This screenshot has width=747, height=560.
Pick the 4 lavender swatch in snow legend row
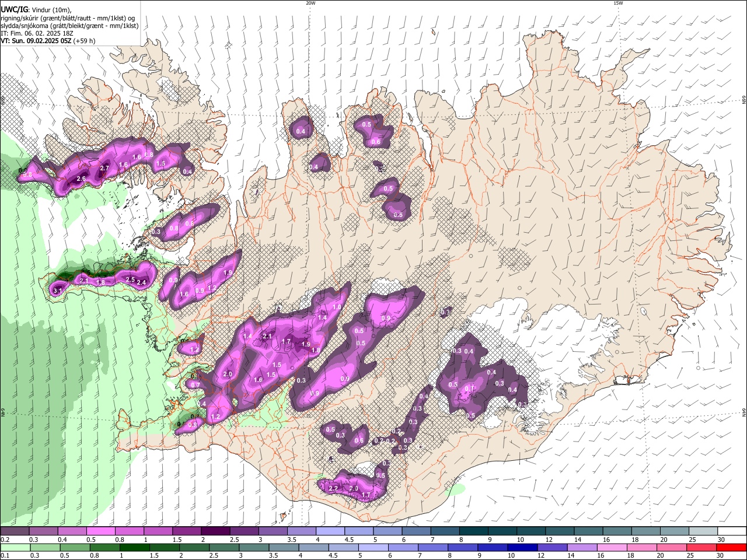click(330, 531)
